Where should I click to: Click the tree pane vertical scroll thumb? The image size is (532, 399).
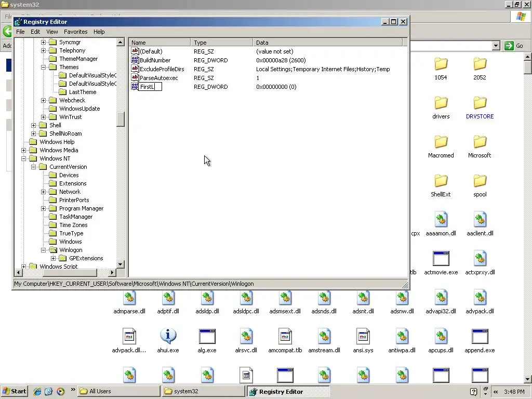pyautogui.click(x=121, y=119)
